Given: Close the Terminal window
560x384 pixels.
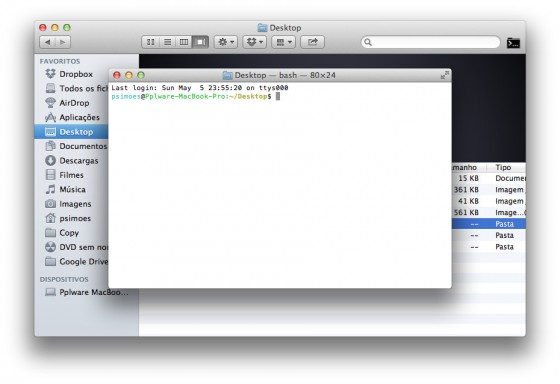Looking at the screenshot, I should [117, 75].
